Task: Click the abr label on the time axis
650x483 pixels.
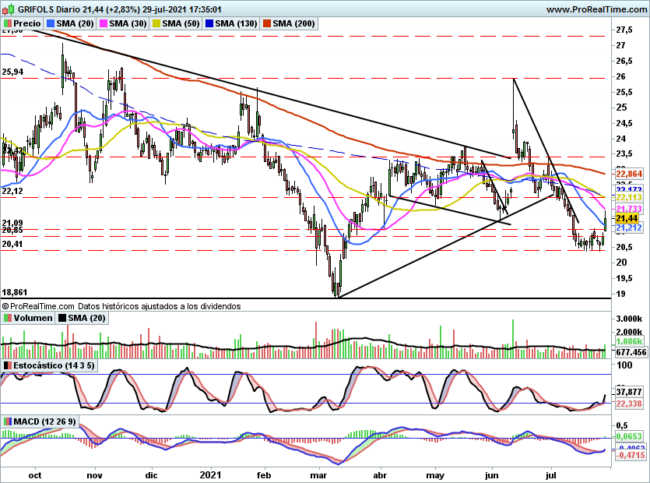Action: pyautogui.click(x=380, y=475)
